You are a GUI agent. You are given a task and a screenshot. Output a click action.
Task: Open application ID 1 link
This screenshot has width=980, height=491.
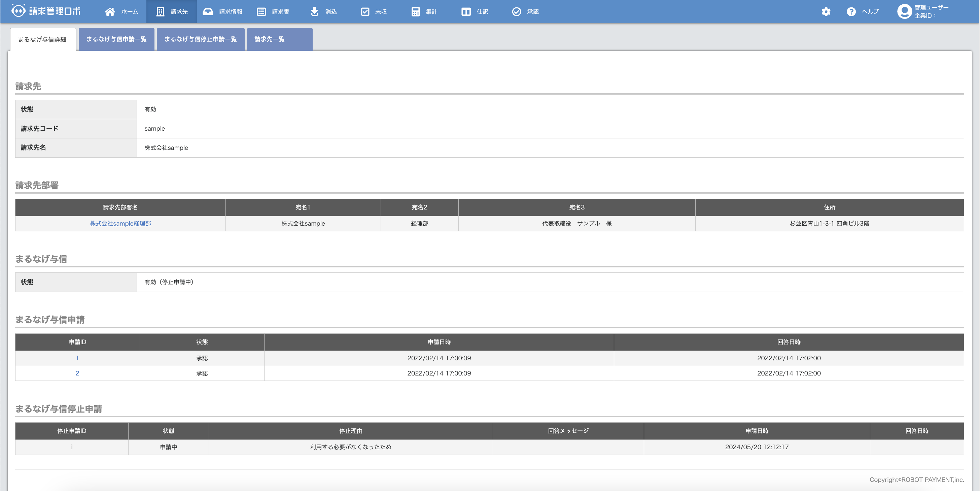(x=77, y=358)
